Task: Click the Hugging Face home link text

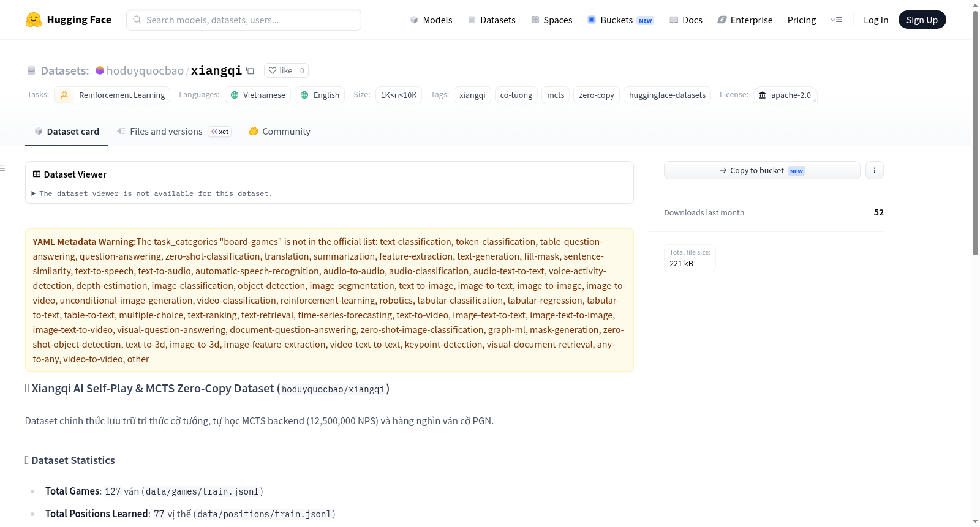Action: [79, 20]
